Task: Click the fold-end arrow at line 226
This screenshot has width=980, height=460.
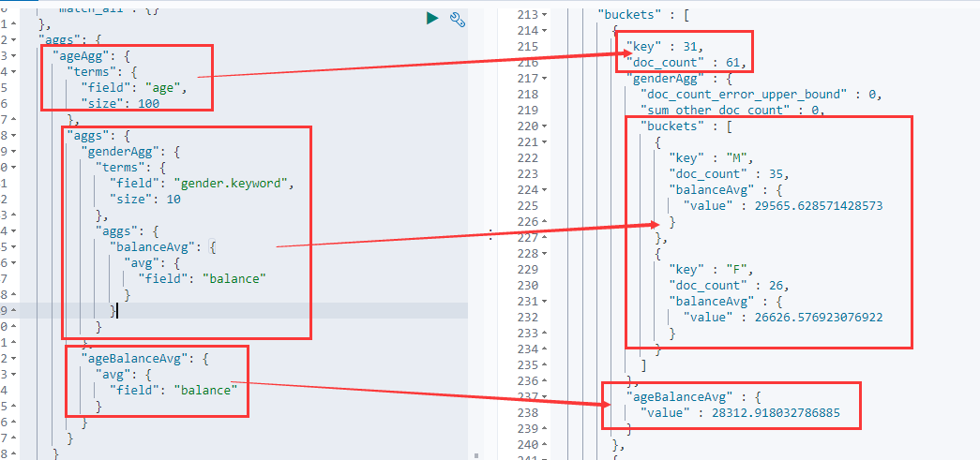Action: coord(544,222)
